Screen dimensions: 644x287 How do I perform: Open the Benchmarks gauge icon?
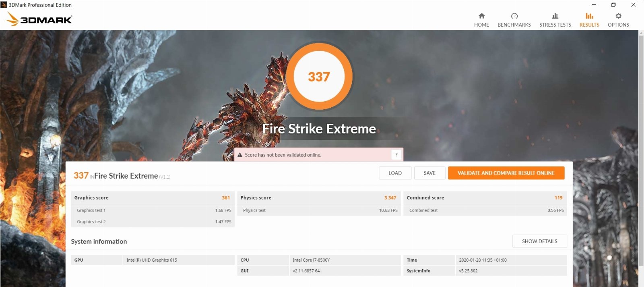click(x=514, y=16)
